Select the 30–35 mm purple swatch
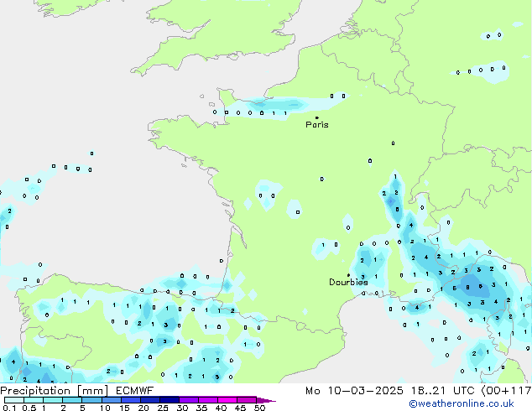The height and width of the screenshot is (411, 532). [x=188, y=400]
